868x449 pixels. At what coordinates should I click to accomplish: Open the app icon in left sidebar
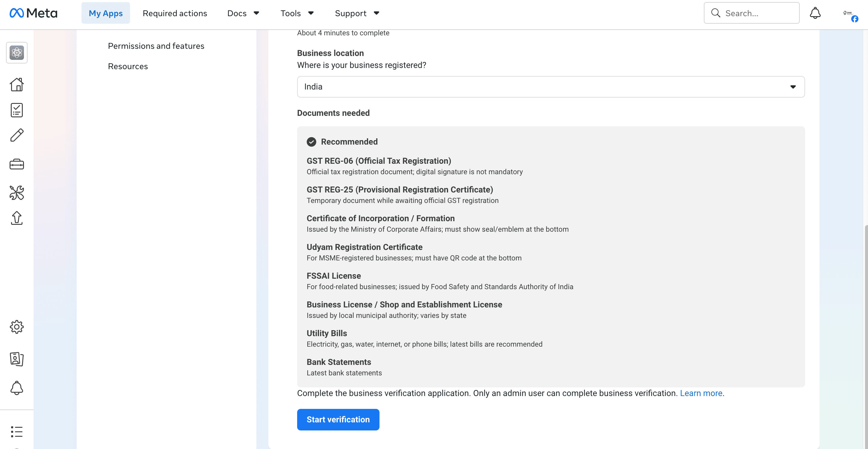16,53
